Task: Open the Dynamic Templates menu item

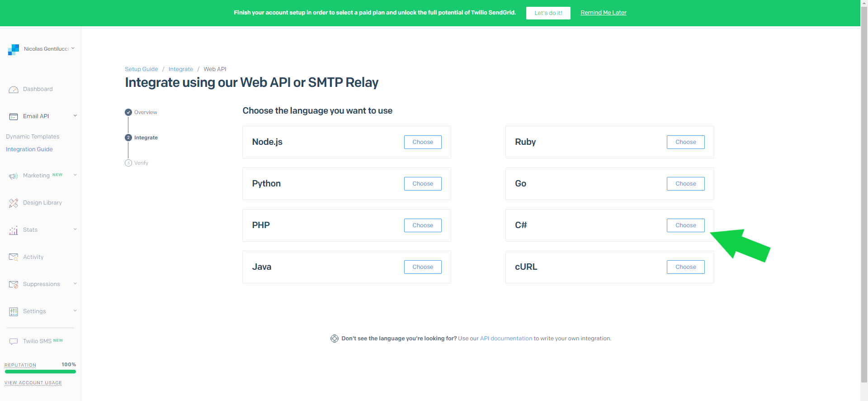Action: click(x=33, y=137)
